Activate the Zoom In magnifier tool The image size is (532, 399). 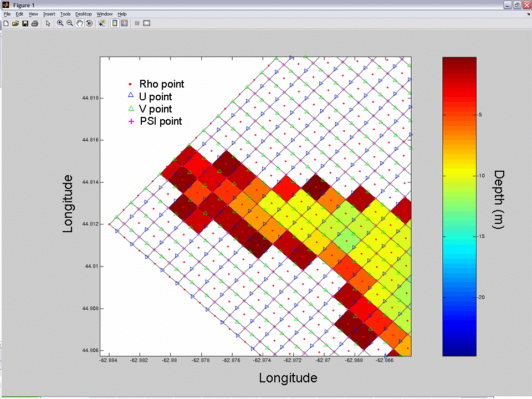coord(60,23)
